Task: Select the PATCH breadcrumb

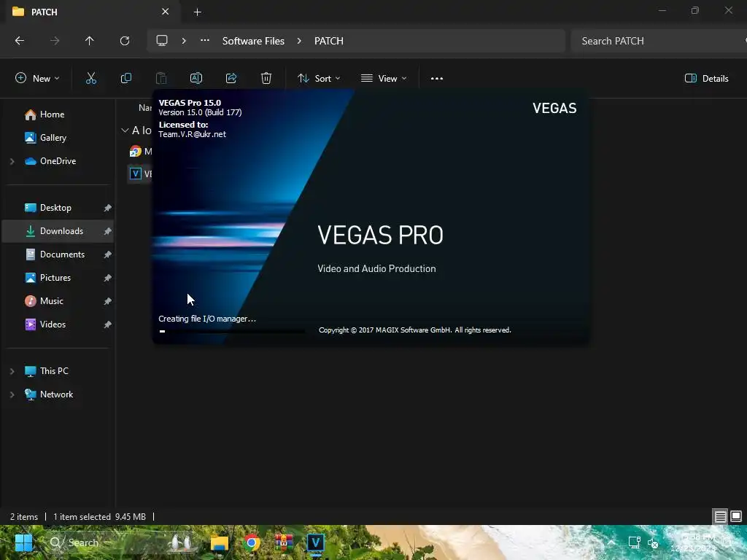Action: 329,41
